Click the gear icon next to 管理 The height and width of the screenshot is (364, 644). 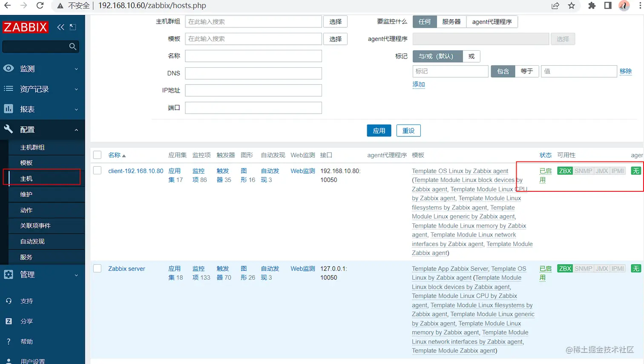point(9,274)
